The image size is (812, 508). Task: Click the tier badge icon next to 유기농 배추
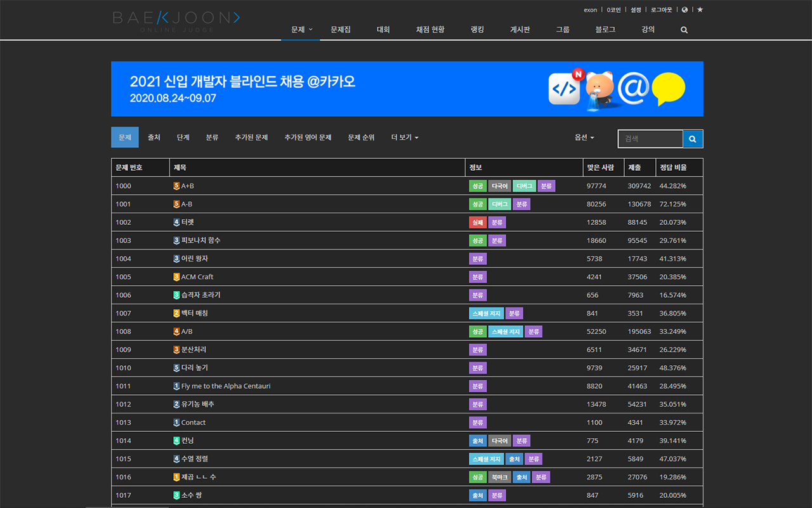point(176,404)
